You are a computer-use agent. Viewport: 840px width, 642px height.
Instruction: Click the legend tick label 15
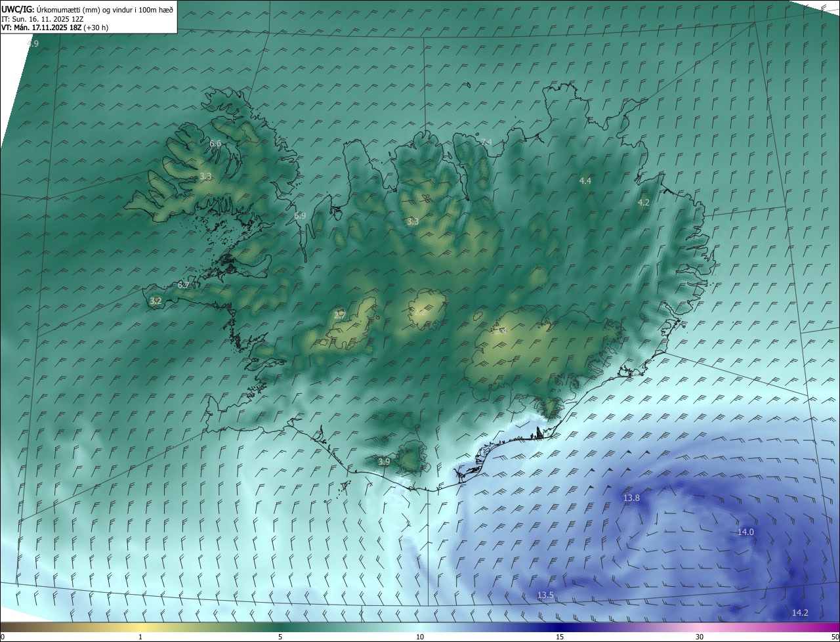pyautogui.click(x=560, y=637)
